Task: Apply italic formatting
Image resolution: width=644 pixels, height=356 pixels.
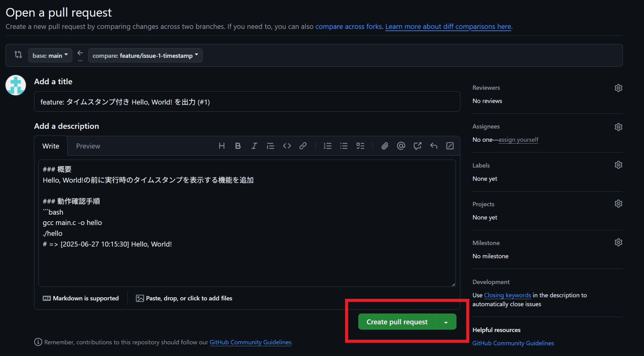Action: coord(254,146)
